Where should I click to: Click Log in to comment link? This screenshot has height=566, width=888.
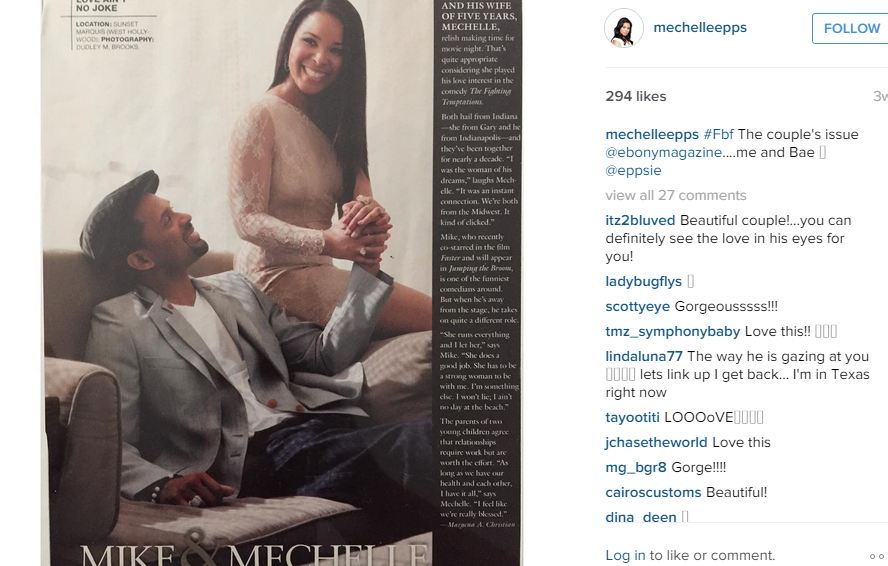[x=625, y=555]
